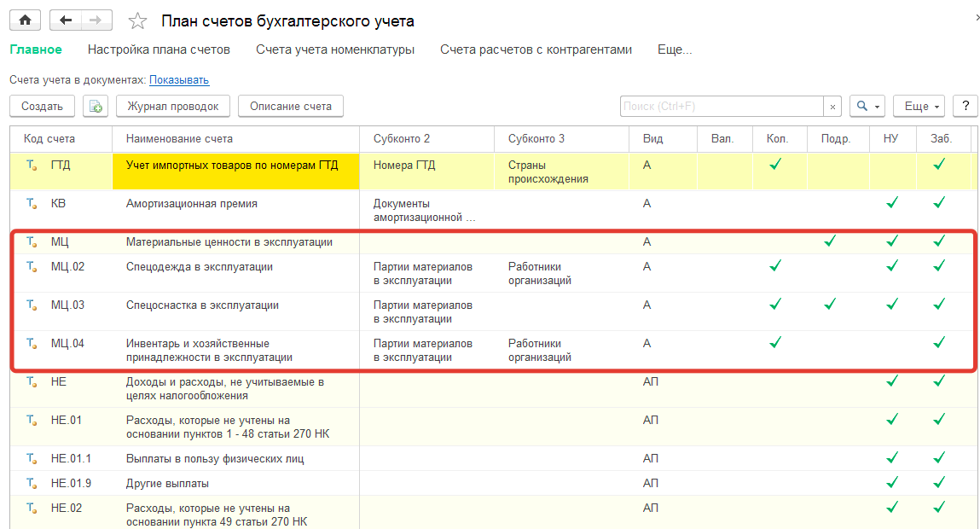Click the Показывать link
980x529 pixels.
coord(179,80)
